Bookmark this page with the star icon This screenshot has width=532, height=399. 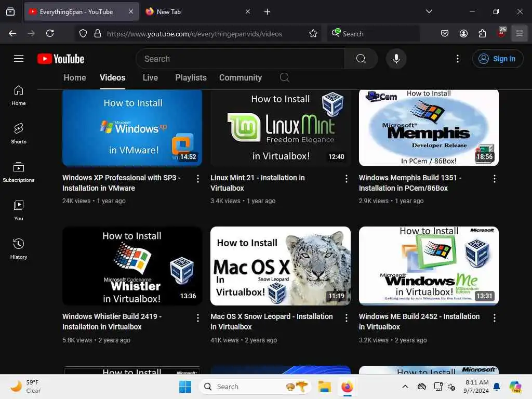pyautogui.click(x=313, y=34)
